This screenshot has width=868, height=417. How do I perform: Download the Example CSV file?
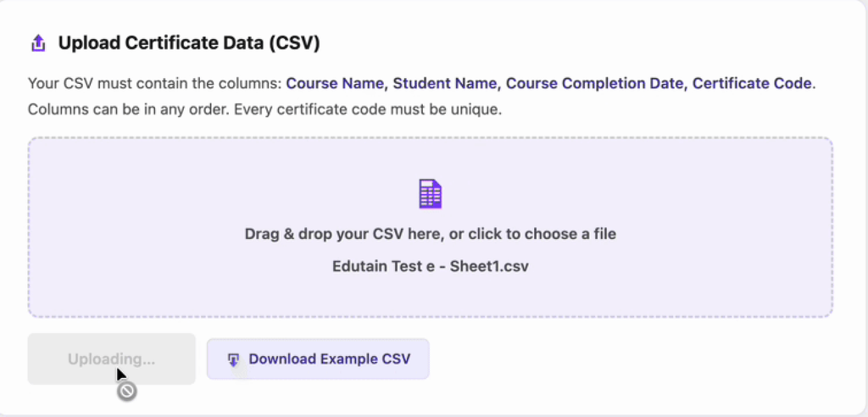coord(318,359)
